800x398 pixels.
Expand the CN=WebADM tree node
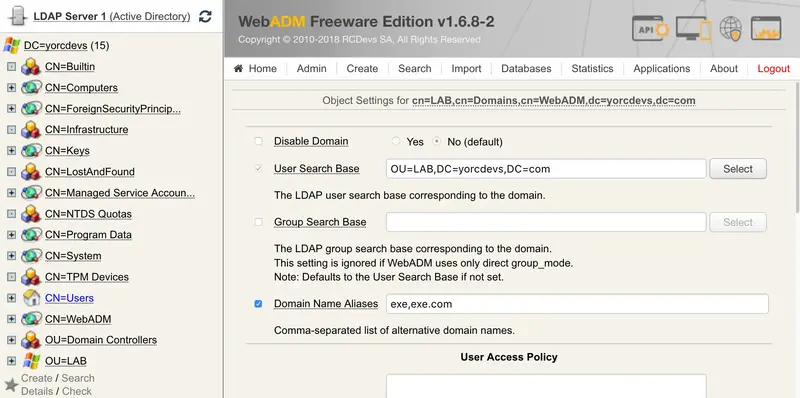tap(11, 319)
